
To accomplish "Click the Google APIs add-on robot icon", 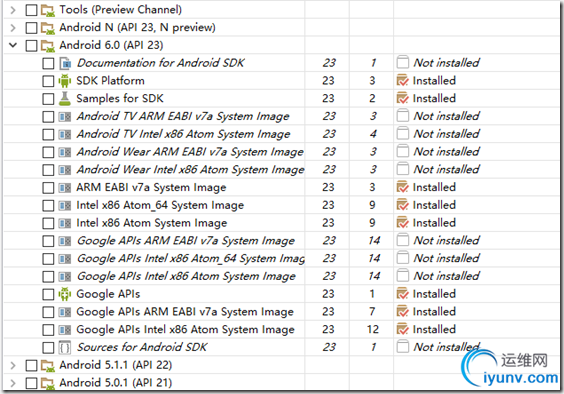I will coord(65,294).
